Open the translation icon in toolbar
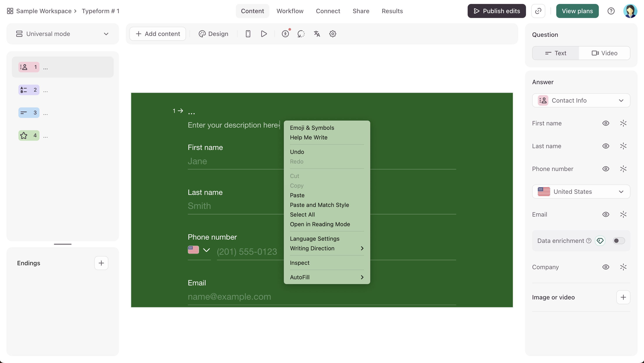The width and height of the screenshot is (644, 363). (x=317, y=34)
